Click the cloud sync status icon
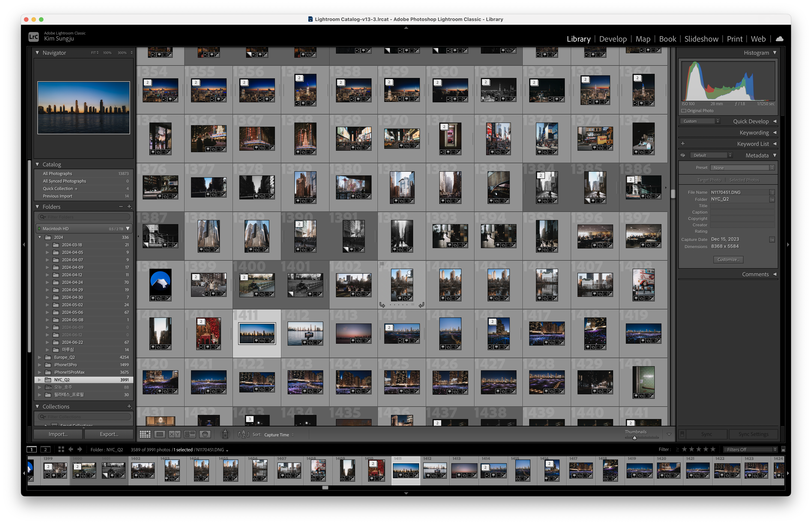 pyautogui.click(x=779, y=39)
